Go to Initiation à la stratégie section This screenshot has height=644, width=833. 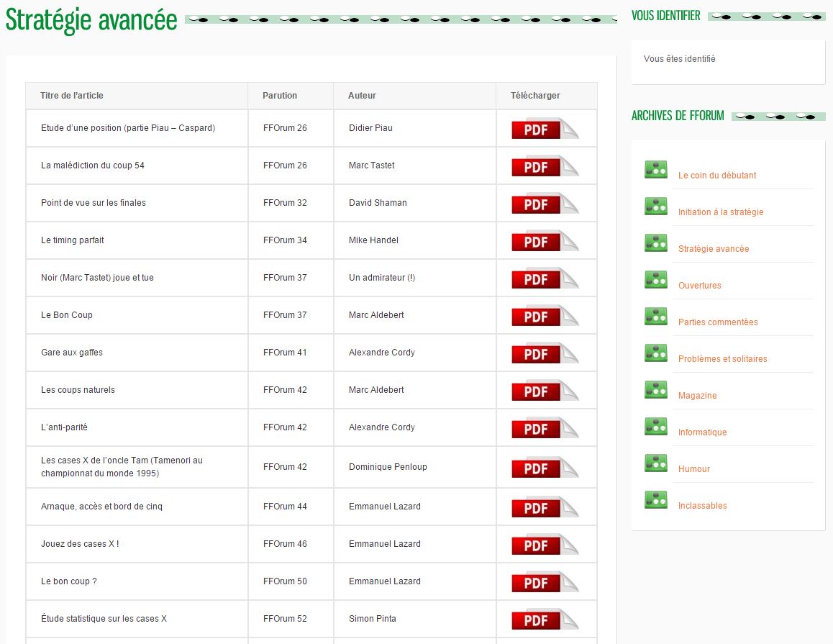coord(720,212)
